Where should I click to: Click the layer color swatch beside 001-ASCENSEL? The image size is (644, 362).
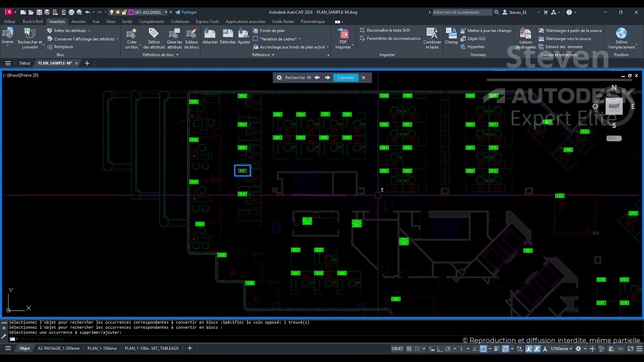tap(131, 12)
